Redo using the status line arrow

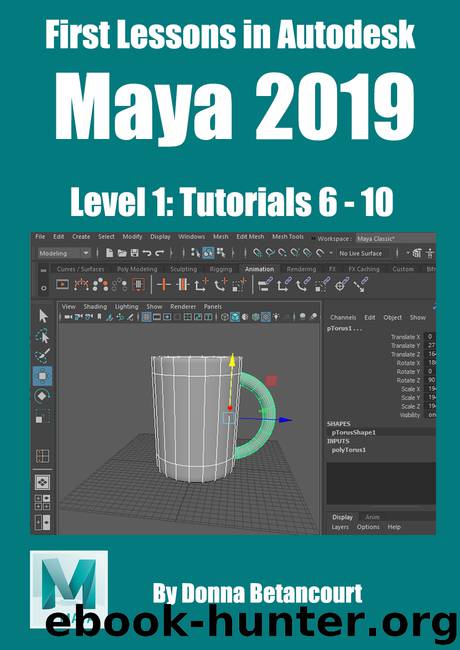[x=160, y=253]
